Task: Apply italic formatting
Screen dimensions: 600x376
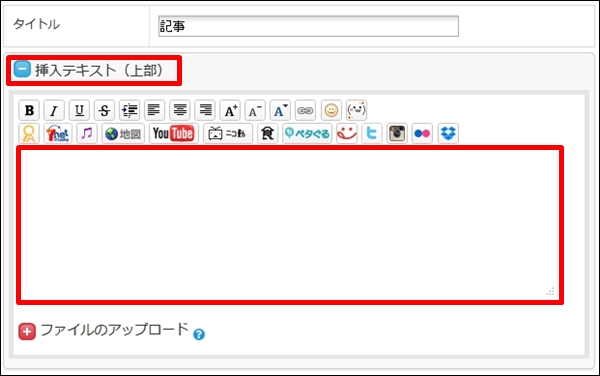Action: tap(54, 111)
